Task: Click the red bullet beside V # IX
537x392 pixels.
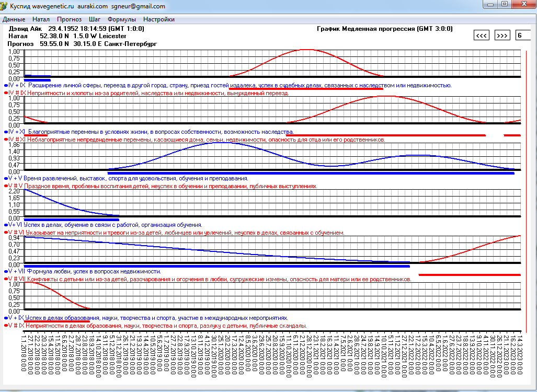Action: (x=6, y=325)
